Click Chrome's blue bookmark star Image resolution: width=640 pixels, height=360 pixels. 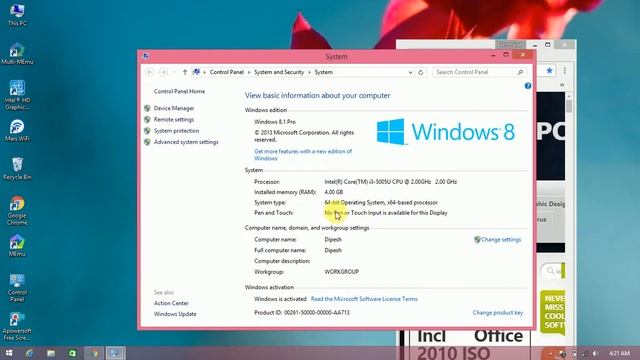[549, 71]
